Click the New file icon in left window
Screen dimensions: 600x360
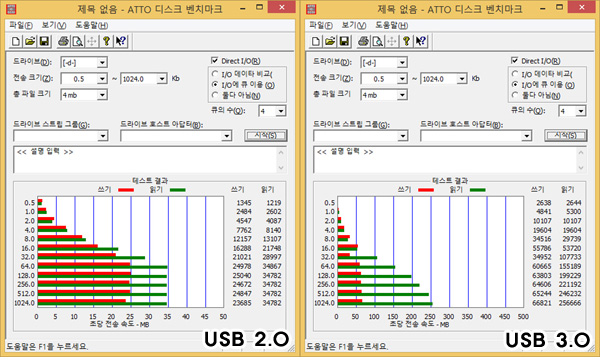pos(16,41)
